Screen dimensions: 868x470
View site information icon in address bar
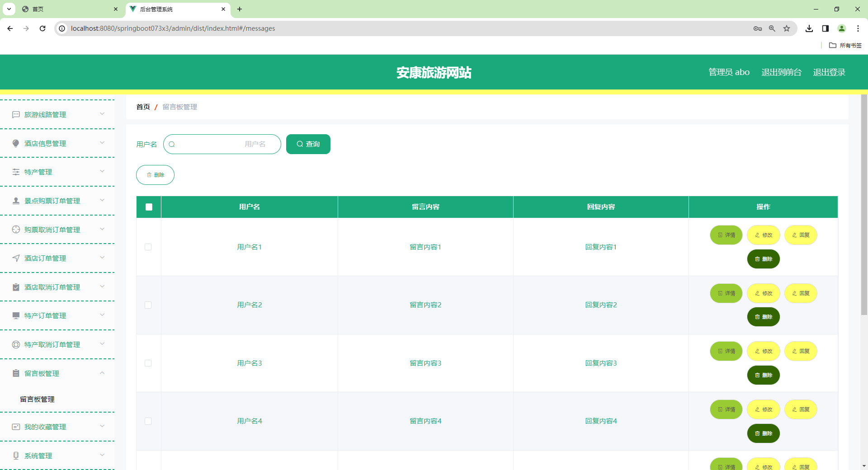coord(62,28)
